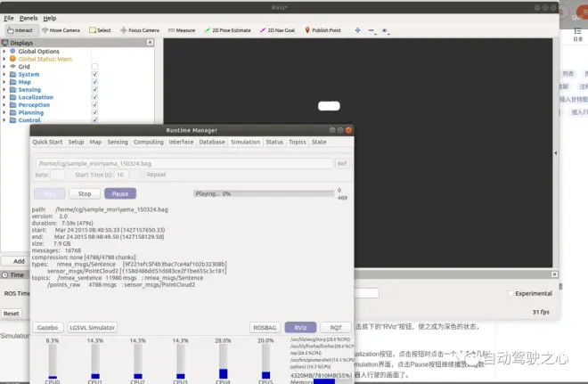This screenshot has height=384, width=588.
Task: Click the System folder icon
Action: [x=13, y=74]
